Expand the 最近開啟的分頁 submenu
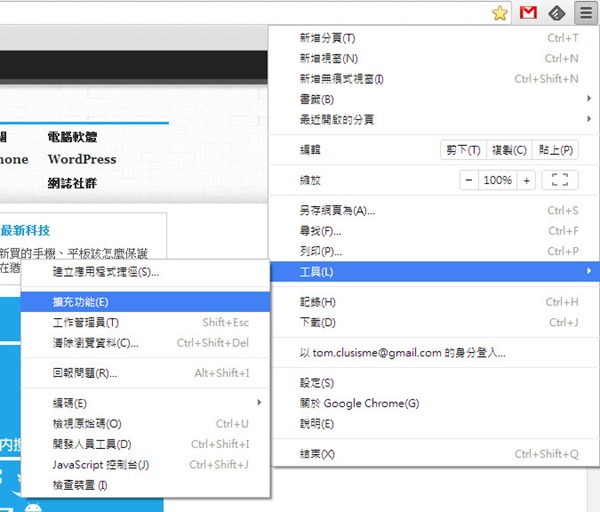The image size is (600, 512). [430, 119]
